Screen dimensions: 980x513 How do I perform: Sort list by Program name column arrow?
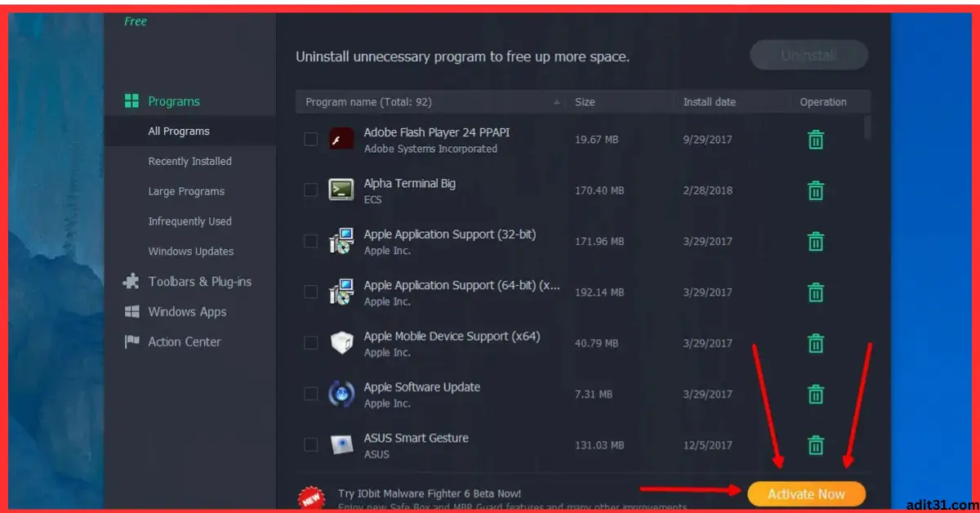tap(557, 102)
